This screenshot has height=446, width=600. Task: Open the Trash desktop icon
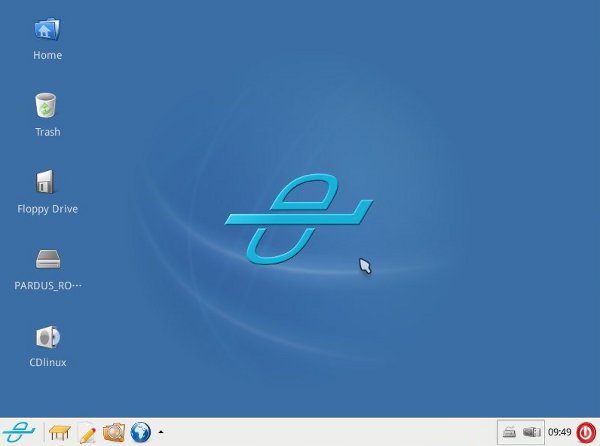(46, 105)
